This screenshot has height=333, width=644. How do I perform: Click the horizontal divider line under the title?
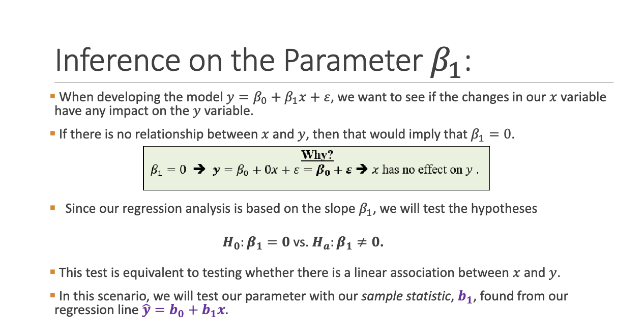[x=334, y=82]
